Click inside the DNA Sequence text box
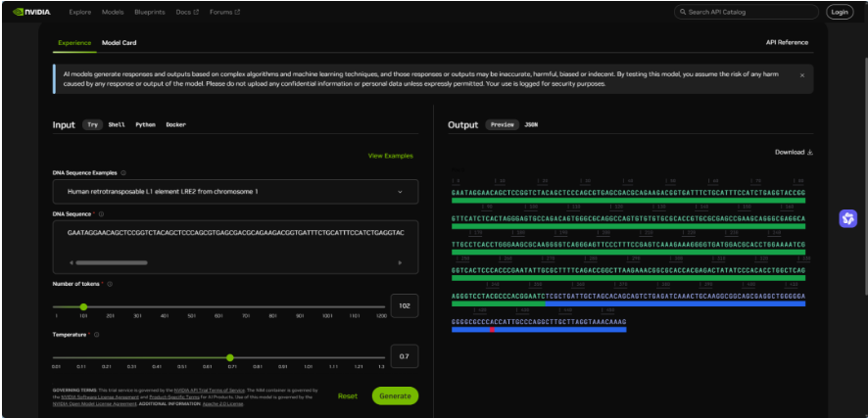Screen dimensions: 868x418 [x=235, y=247]
